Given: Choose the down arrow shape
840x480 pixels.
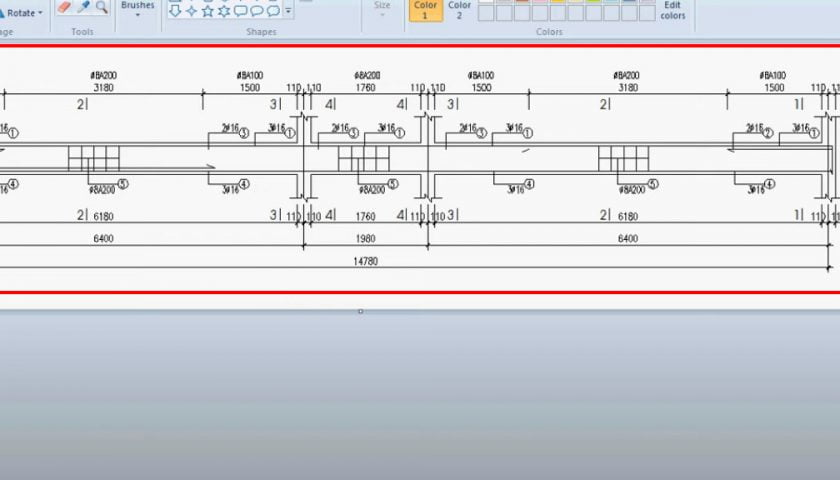Looking at the screenshot, I should tap(175, 11).
